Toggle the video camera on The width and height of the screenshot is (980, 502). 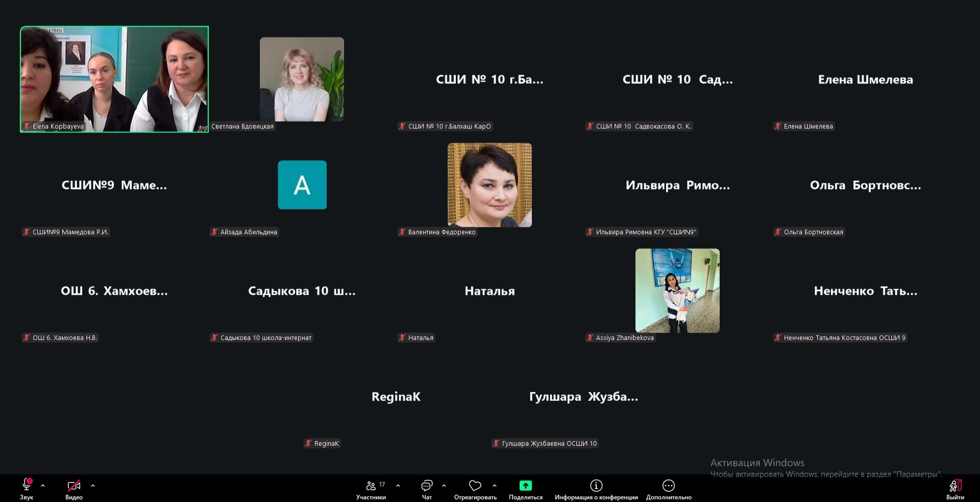pyautogui.click(x=74, y=486)
